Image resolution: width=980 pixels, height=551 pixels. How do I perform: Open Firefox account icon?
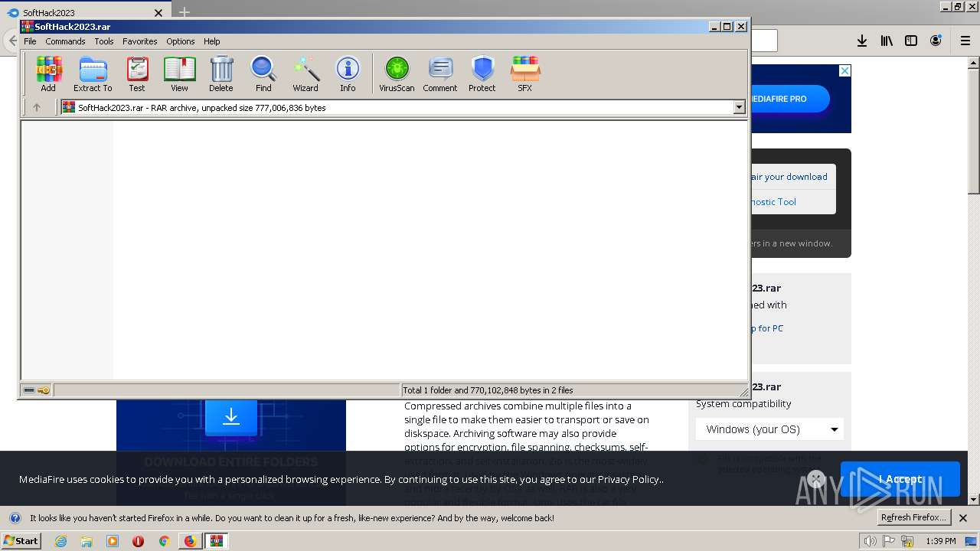pyautogui.click(x=936, y=41)
